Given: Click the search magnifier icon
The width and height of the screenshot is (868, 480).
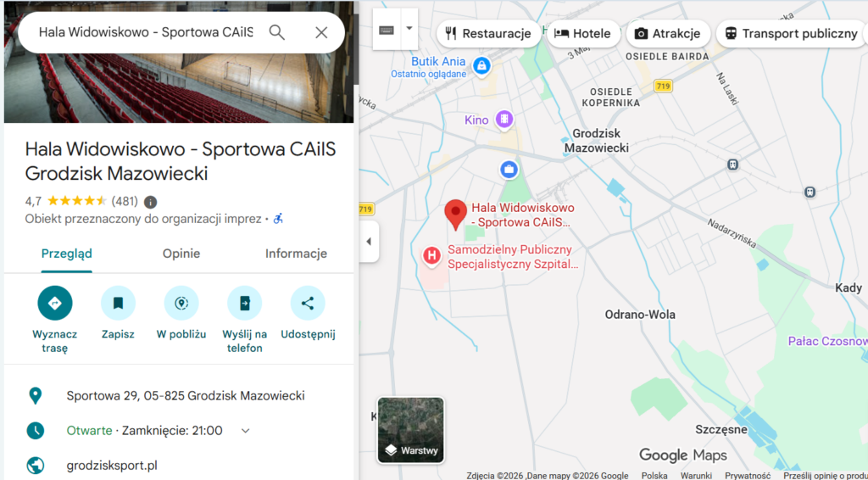Looking at the screenshot, I should pyautogui.click(x=277, y=33).
